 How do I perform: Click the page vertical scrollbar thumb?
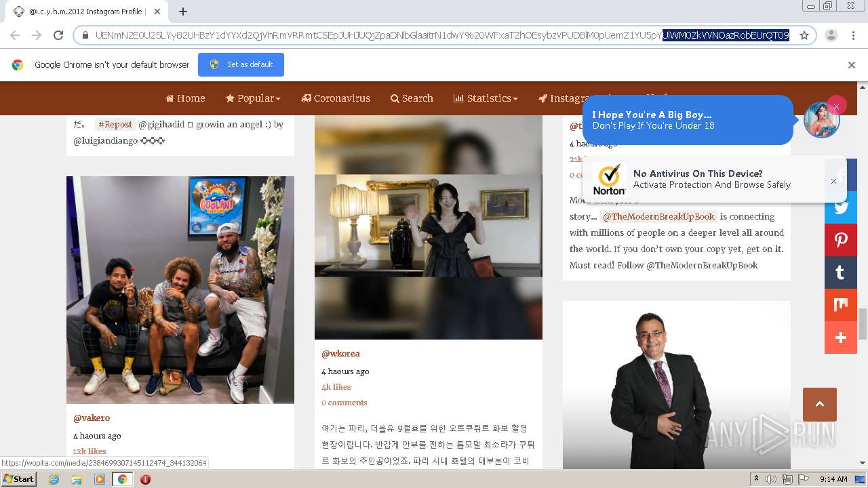863,323
